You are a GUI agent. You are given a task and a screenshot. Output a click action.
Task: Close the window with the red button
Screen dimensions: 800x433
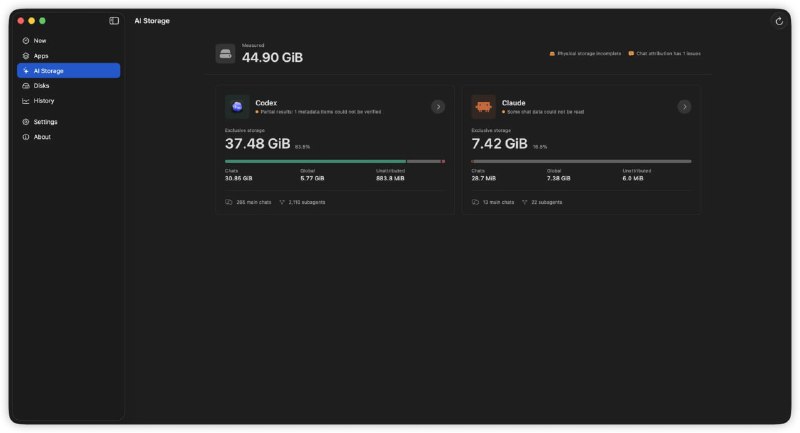(x=21, y=21)
